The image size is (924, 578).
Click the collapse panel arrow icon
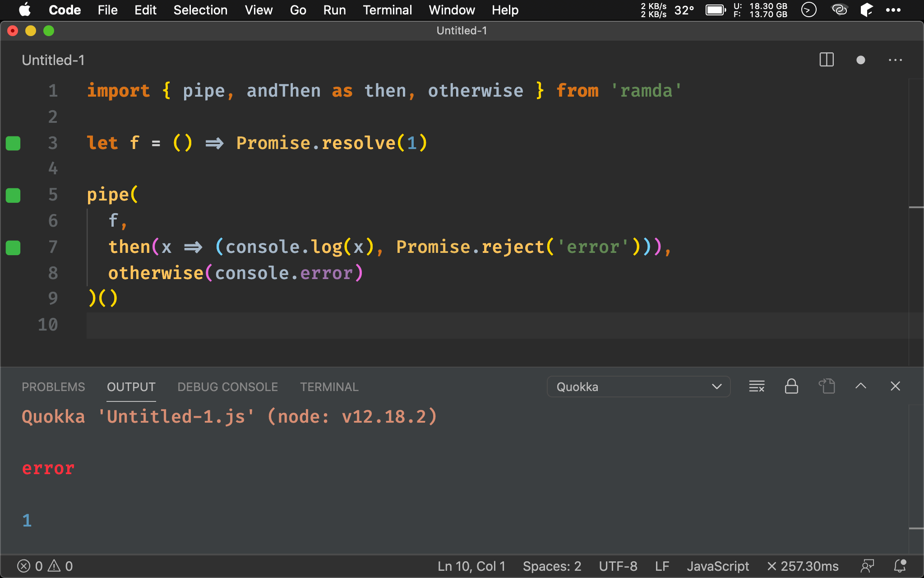click(861, 386)
